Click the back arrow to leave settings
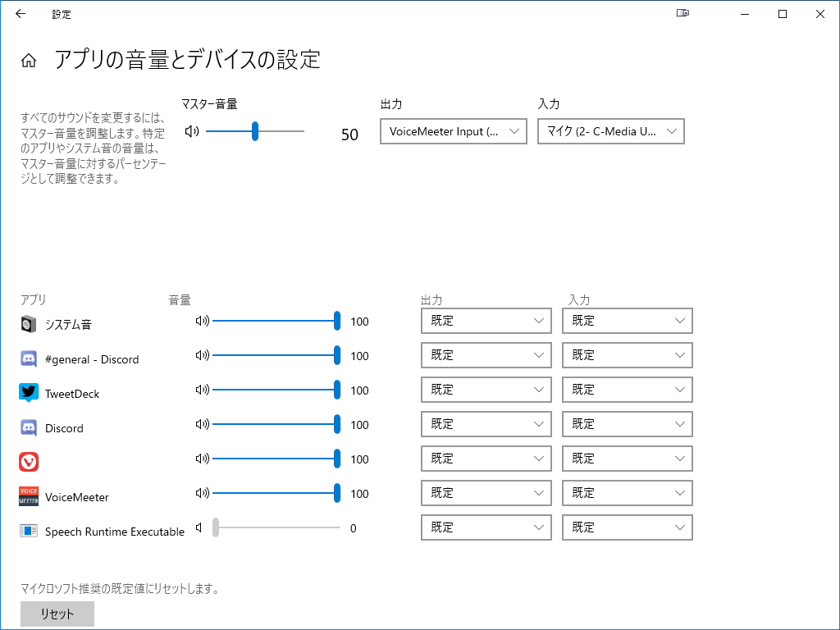840x630 pixels. (20, 14)
